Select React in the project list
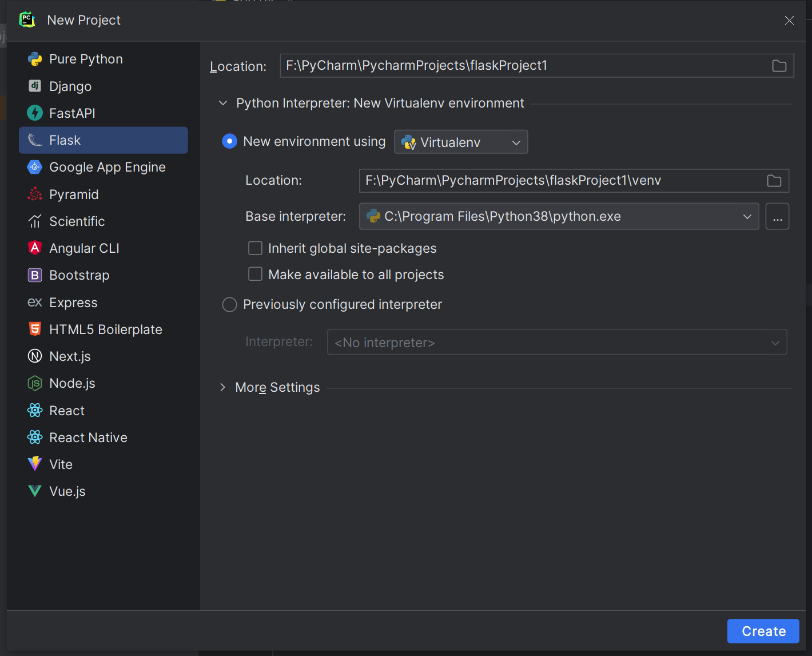The image size is (812, 656). coord(104,410)
